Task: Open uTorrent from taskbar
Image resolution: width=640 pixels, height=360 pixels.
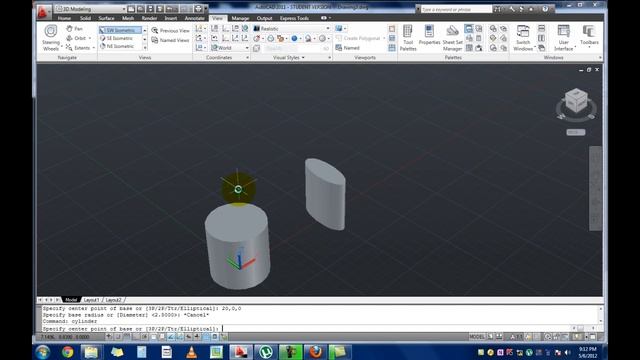Action: point(266,352)
